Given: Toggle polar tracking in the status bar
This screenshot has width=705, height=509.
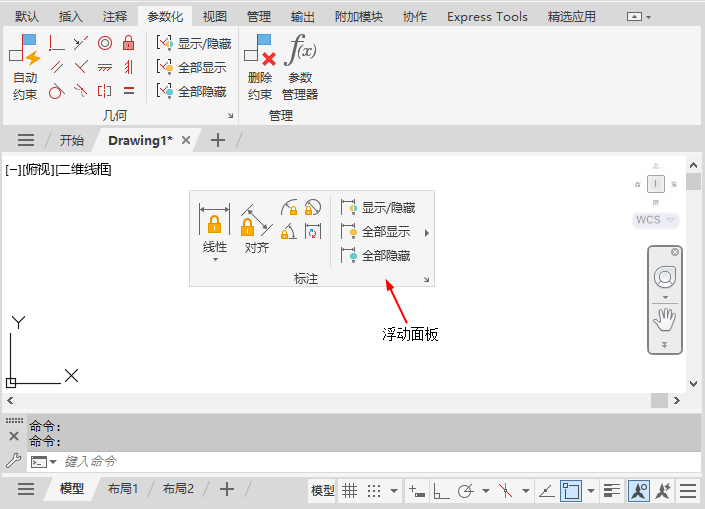Looking at the screenshot, I should pos(465,490).
